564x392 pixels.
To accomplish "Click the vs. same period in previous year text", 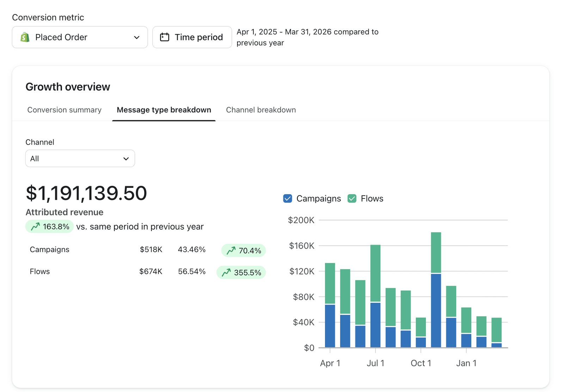I will [140, 227].
